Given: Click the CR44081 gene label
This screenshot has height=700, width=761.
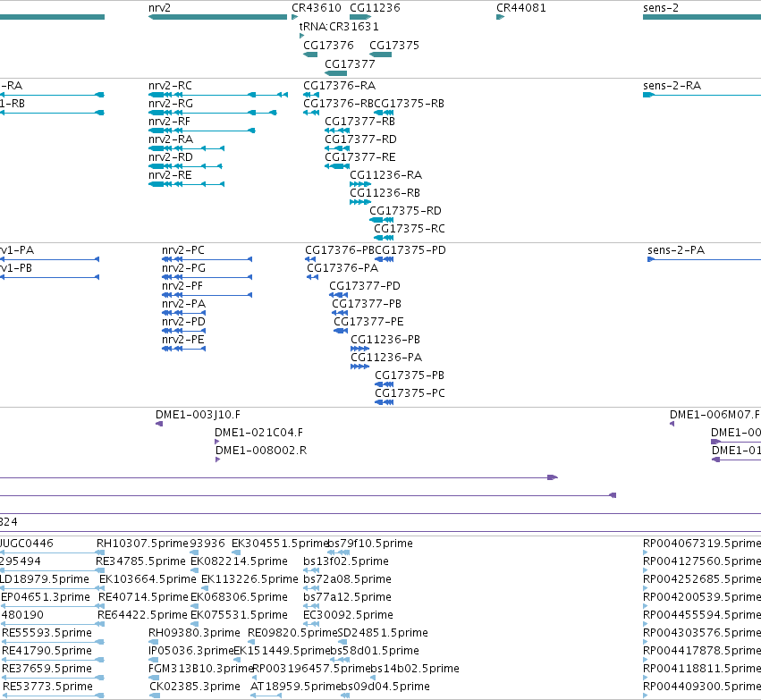Looking at the screenshot, I should 520,8.
